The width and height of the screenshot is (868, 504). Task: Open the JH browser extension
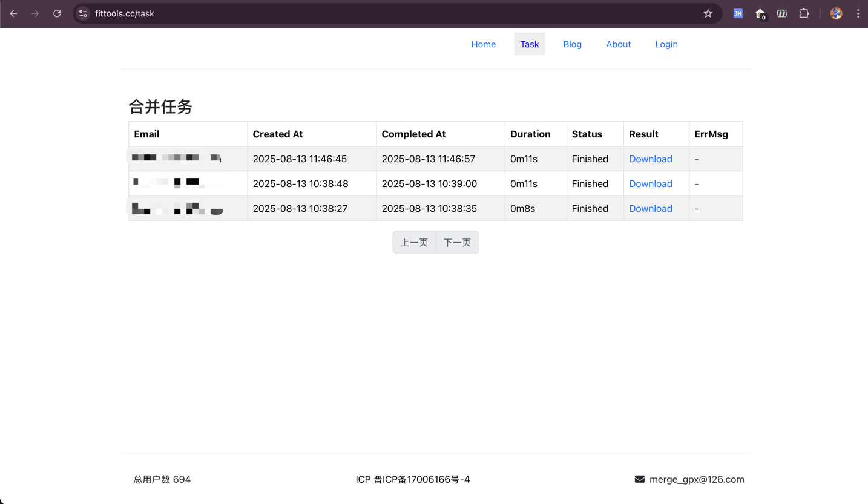tap(738, 13)
